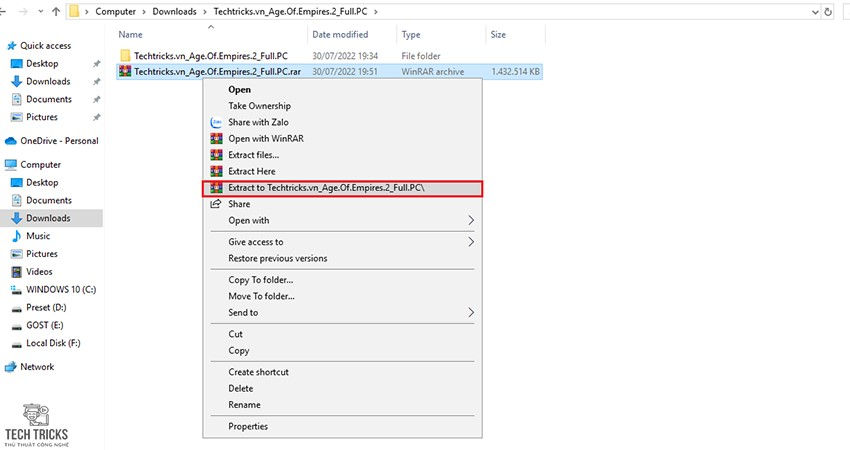The height and width of the screenshot is (450, 850).
Task: Open the recent locations dropdown arrow
Action: 40,11
